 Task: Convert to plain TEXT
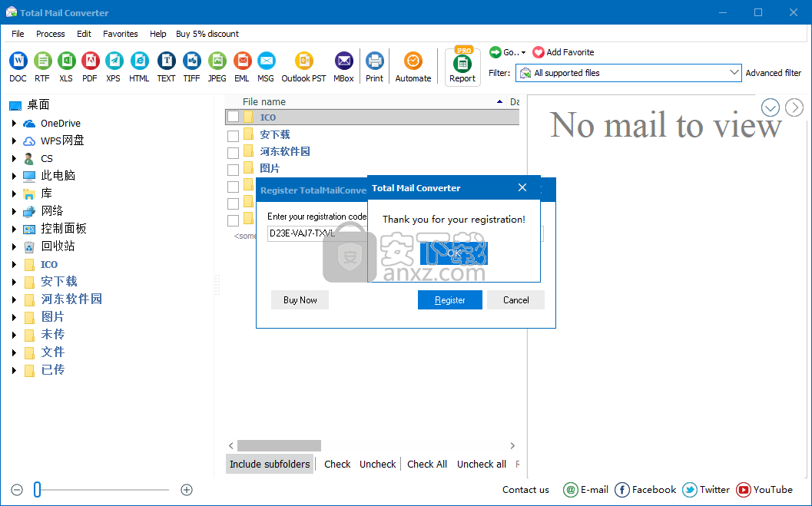coord(166,61)
